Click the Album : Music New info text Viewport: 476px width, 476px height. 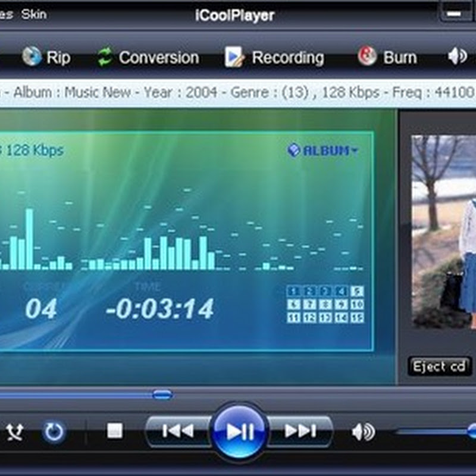click(x=72, y=92)
